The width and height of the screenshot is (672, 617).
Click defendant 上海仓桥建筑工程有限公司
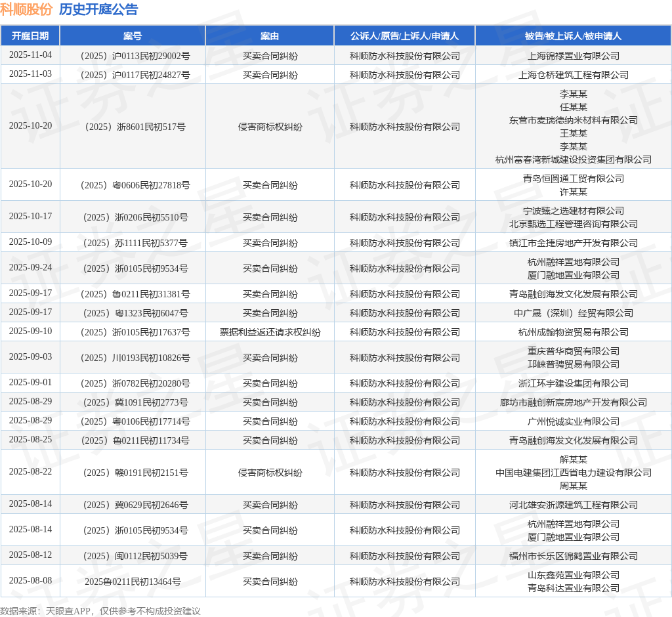click(x=574, y=75)
